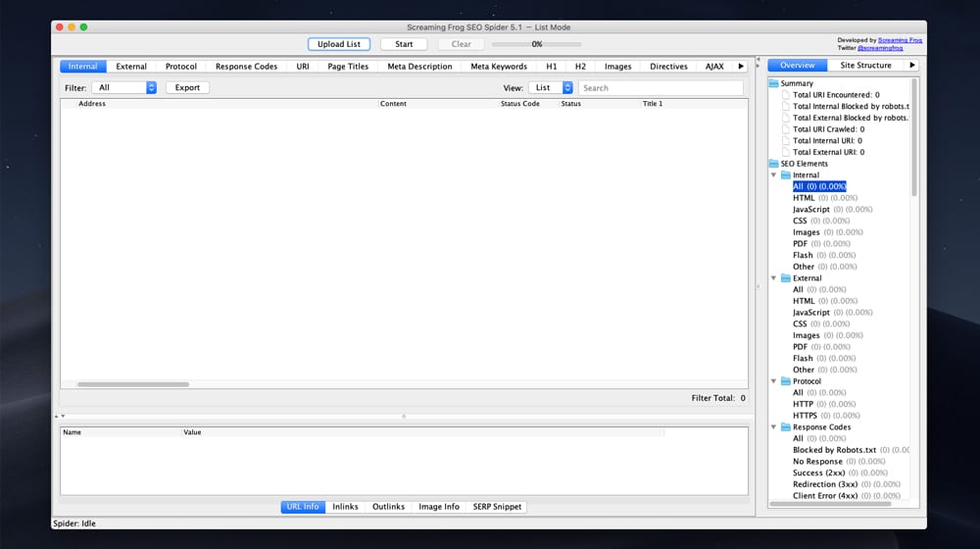Click the Summary folder icon
The image size is (980, 549).
pos(774,83)
